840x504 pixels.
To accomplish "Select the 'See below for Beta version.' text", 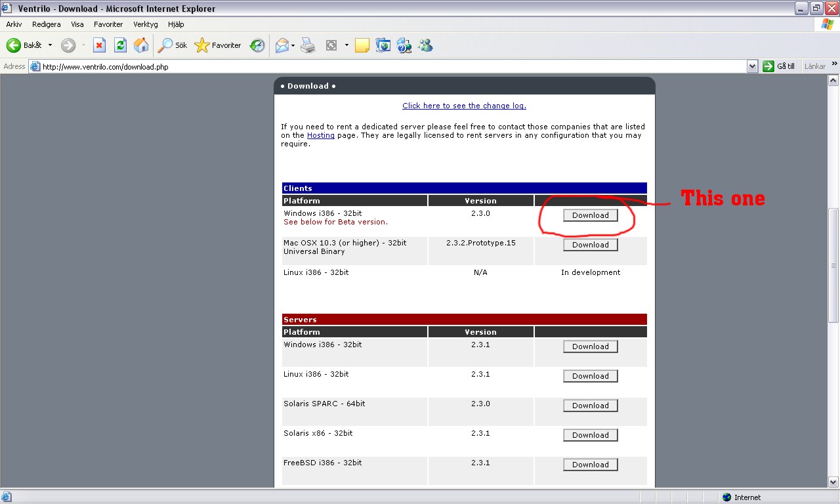I will 335,222.
